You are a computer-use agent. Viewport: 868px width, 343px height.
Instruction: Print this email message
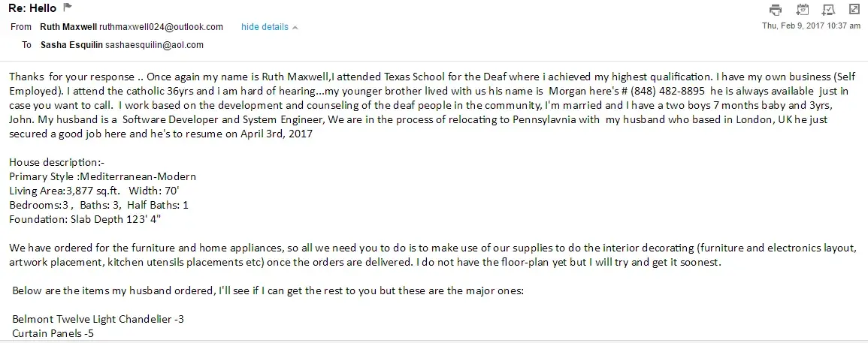(x=776, y=10)
